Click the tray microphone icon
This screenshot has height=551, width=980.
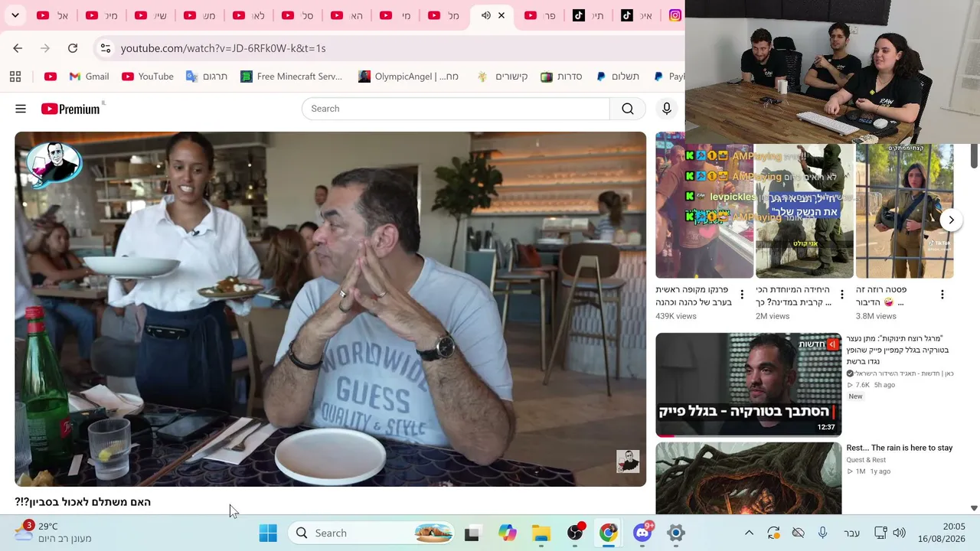coord(822,533)
